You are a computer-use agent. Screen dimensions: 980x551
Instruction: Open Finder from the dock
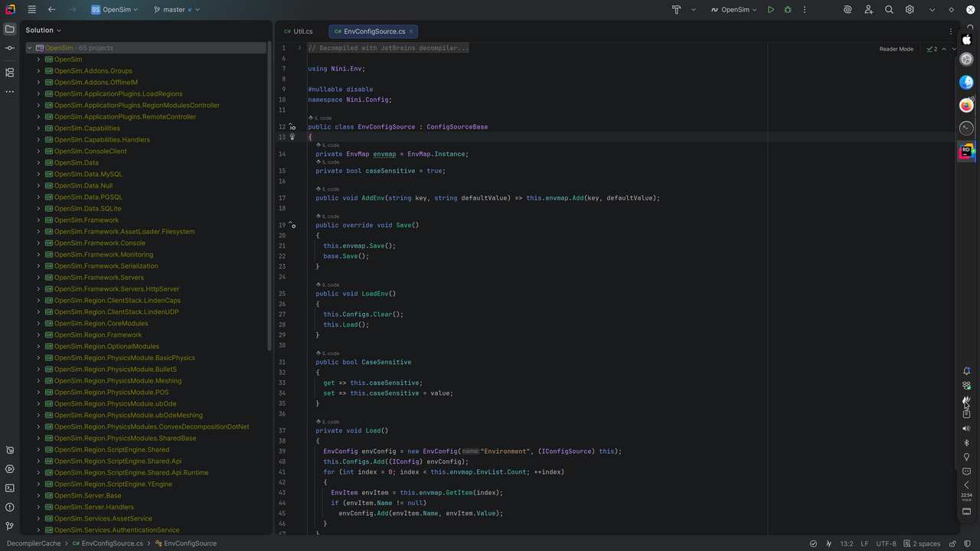pyautogui.click(x=966, y=82)
